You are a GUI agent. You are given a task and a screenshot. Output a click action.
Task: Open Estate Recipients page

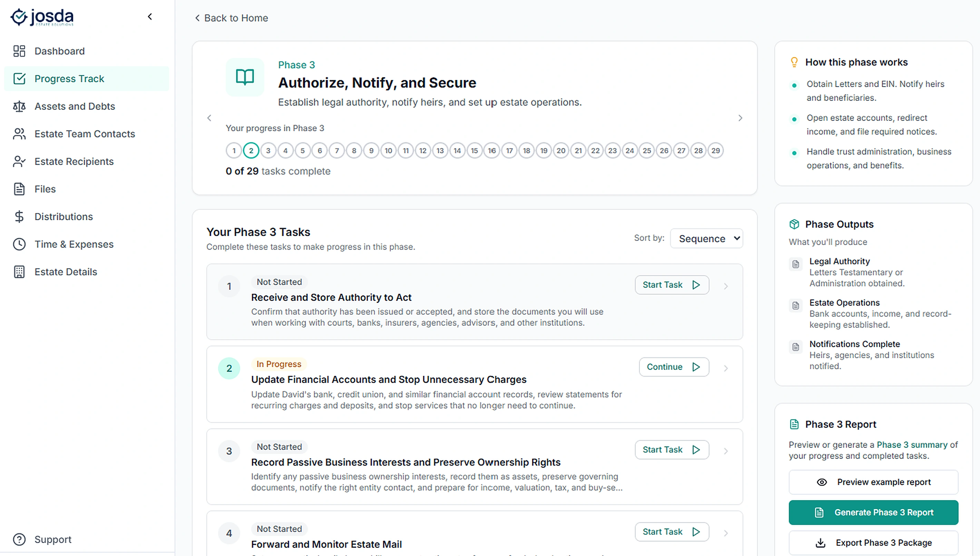[86, 161]
